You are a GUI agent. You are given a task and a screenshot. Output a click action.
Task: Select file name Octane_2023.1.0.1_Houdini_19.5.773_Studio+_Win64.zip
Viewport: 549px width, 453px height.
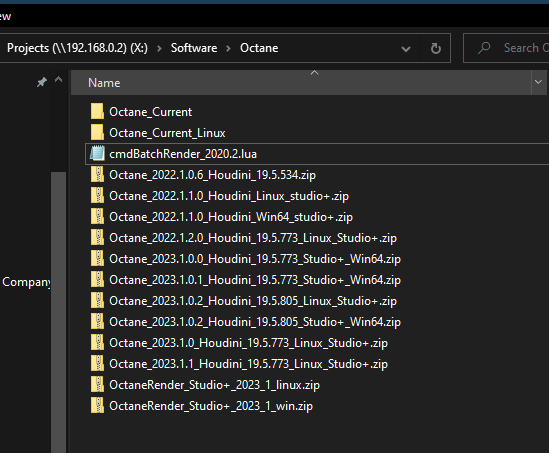tap(255, 280)
